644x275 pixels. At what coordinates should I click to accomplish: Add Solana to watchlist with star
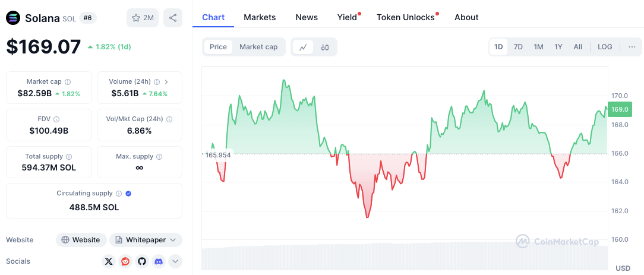tap(142, 18)
